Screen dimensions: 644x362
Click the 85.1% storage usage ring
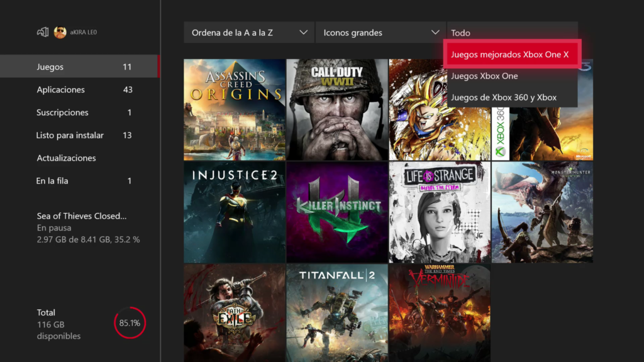tap(130, 323)
